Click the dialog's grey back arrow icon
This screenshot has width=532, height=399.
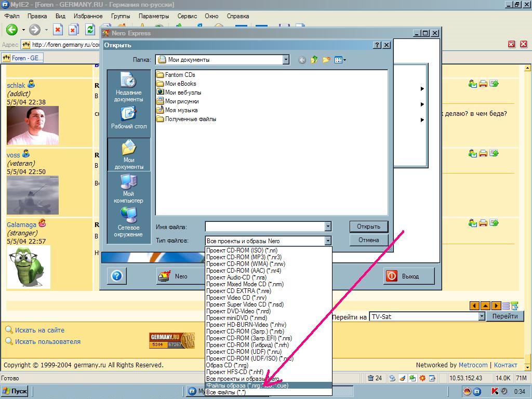coord(302,60)
